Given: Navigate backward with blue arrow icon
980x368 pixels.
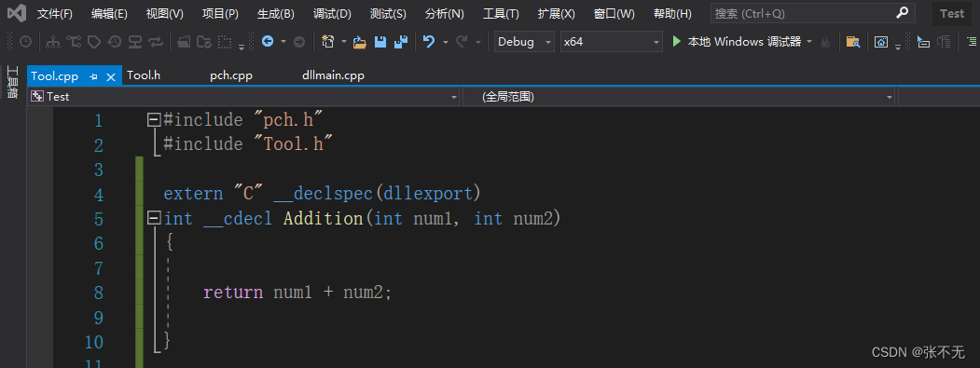Looking at the screenshot, I should pos(268,42).
